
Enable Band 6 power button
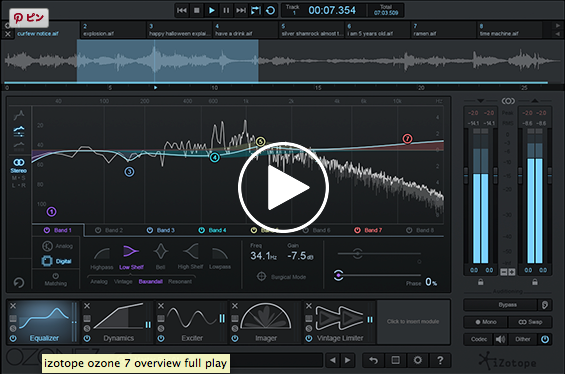coord(306,230)
